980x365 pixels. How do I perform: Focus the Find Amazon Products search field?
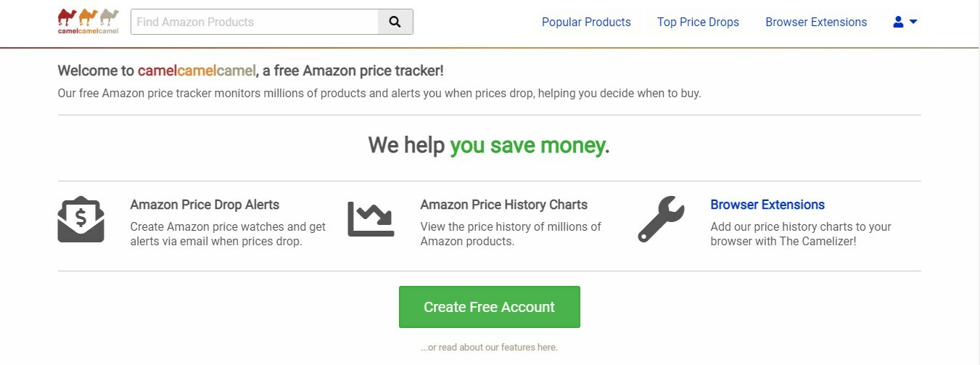click(x=255, y=22)
